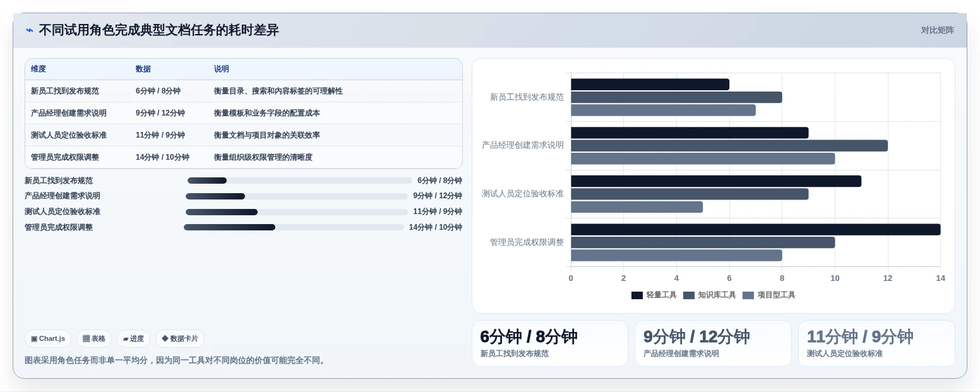Open the 6分钟 / 8分钟 data card
Viewport: 980px width, 392px height.
(x=550, y=343)
